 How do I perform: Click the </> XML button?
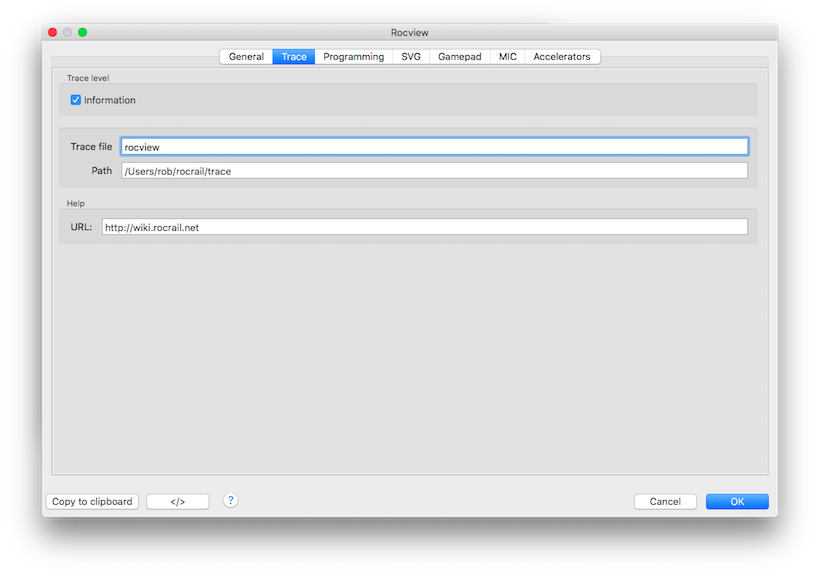(178, 502)
